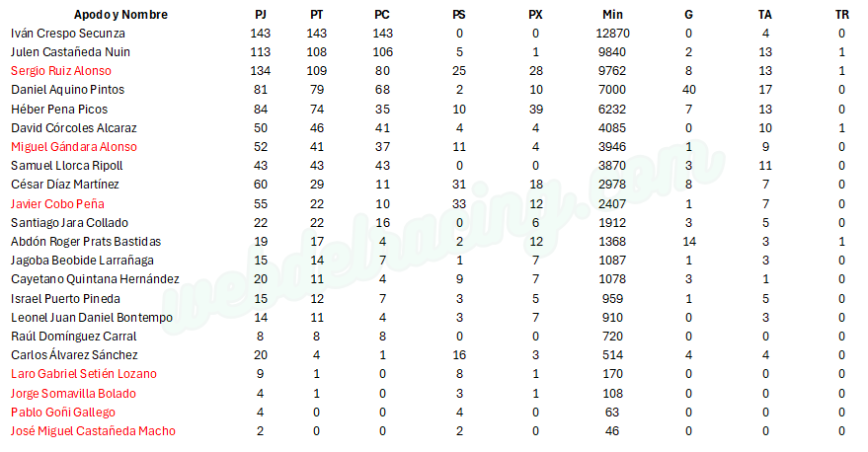Click the "Apodo y Nombre" column header

(x=120, y=15)
